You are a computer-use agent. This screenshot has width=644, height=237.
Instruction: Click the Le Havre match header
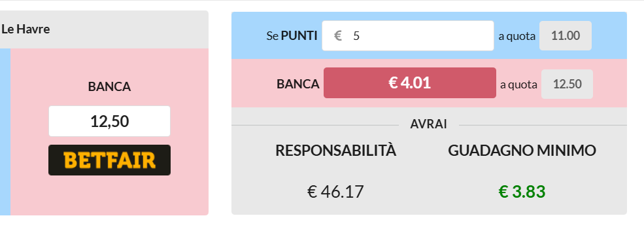pyautogui.click(x=25, y=29)
